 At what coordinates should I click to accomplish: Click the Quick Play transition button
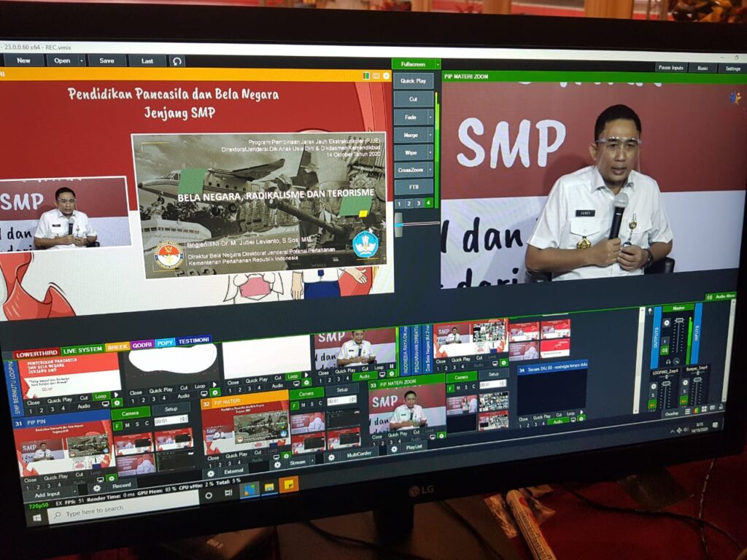click(x=414, y=81)
